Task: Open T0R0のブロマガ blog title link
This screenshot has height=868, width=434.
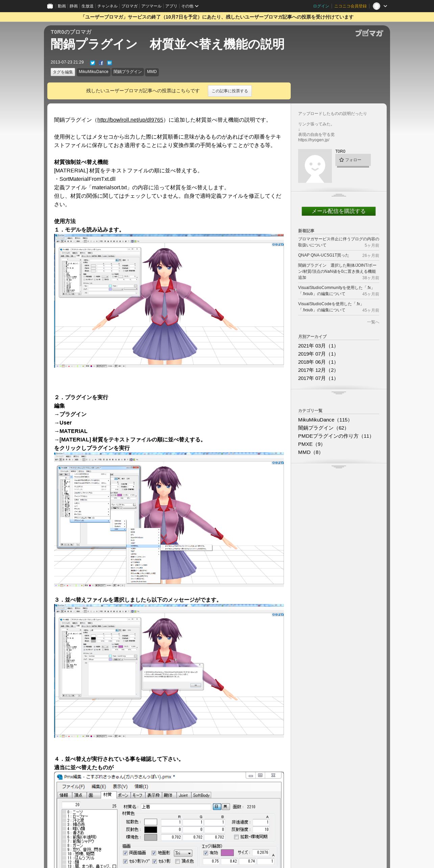Action: (x=71, y=32)
